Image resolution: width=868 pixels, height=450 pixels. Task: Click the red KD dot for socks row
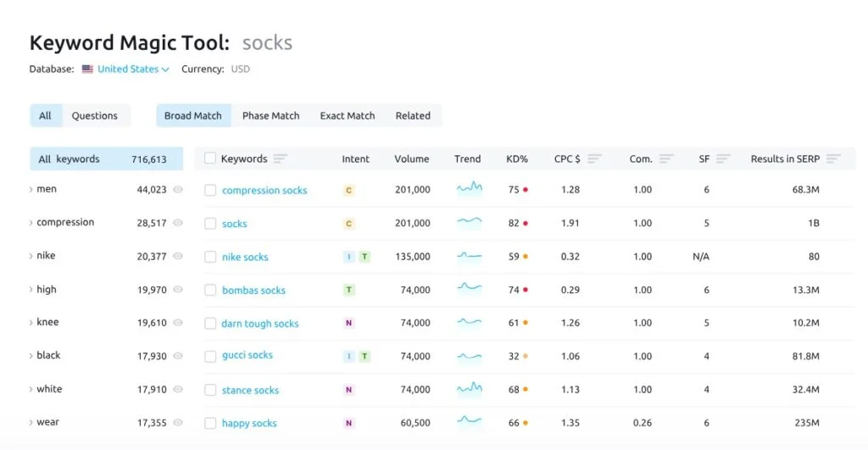(526, 223)
